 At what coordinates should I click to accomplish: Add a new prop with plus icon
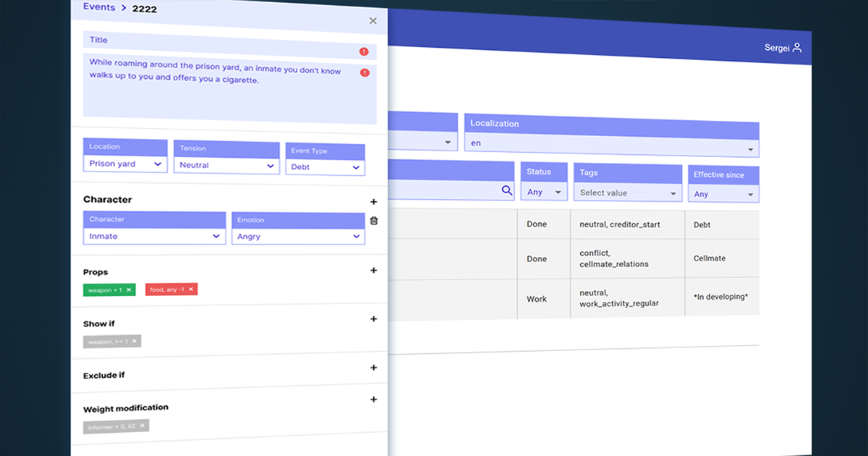tap(373, 271)
